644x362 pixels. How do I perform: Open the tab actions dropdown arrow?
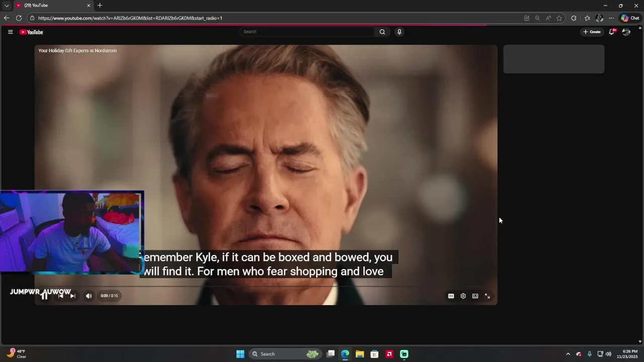tap(7, 6)
